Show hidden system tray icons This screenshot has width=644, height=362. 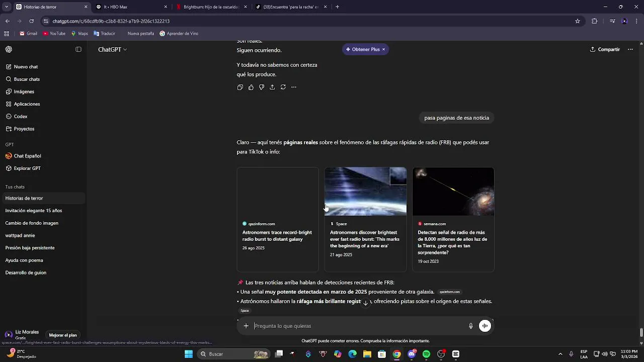coord(560,354)
